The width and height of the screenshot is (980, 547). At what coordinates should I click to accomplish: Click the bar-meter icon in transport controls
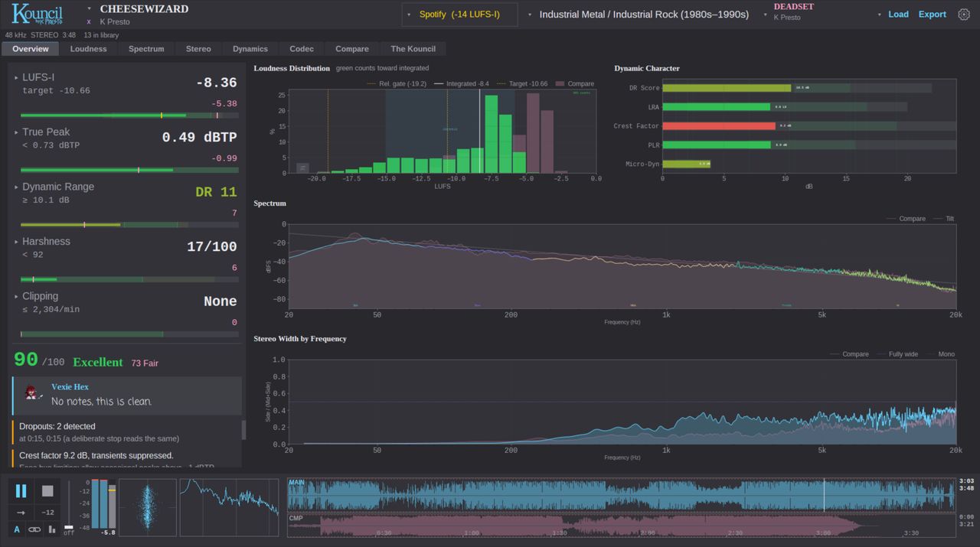click(52, 529)
